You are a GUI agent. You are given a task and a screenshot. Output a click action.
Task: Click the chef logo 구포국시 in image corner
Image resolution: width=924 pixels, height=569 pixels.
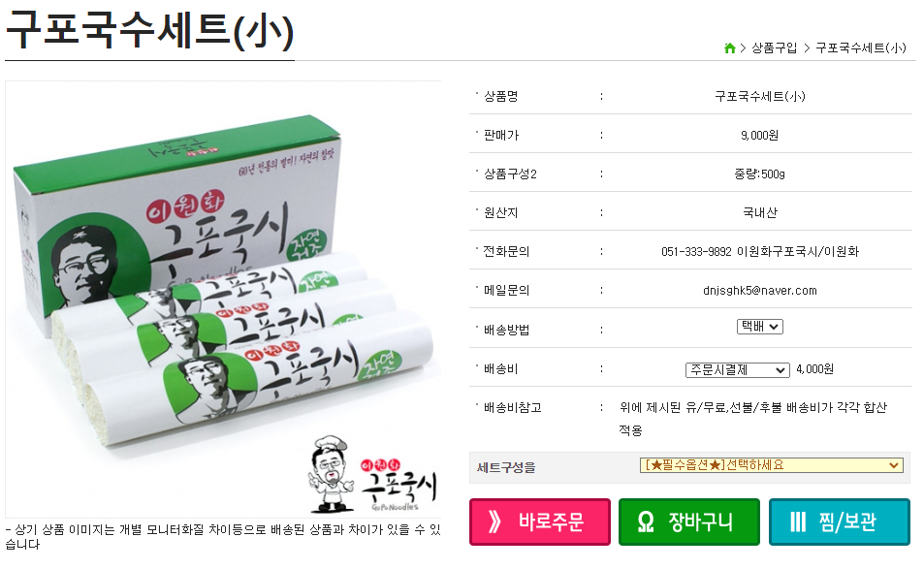tap(372, 475)
